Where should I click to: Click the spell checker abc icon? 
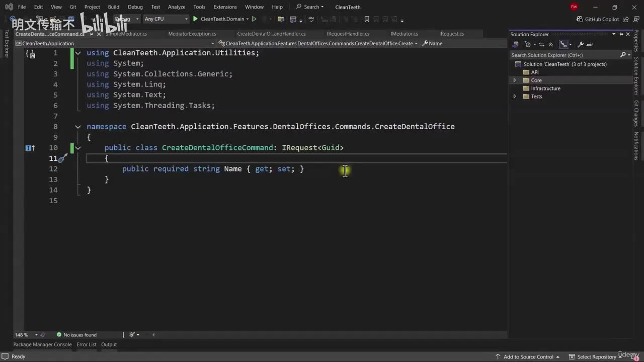tap(311, 19)
